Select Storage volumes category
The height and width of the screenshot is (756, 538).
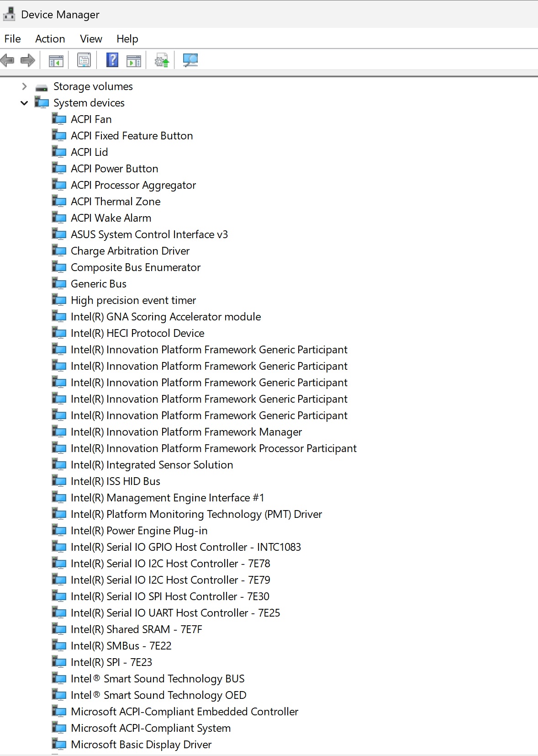(93, 86)
